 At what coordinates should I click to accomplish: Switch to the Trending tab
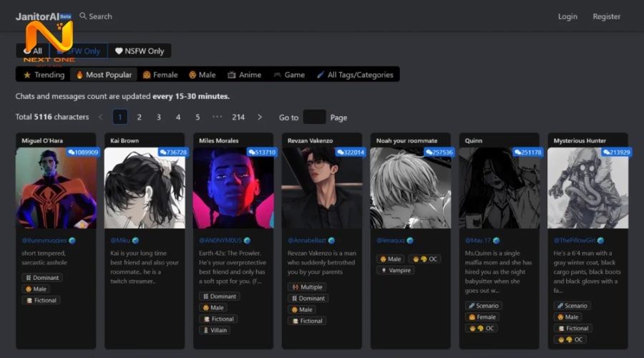pyautogui.click(x=44, y=74)
